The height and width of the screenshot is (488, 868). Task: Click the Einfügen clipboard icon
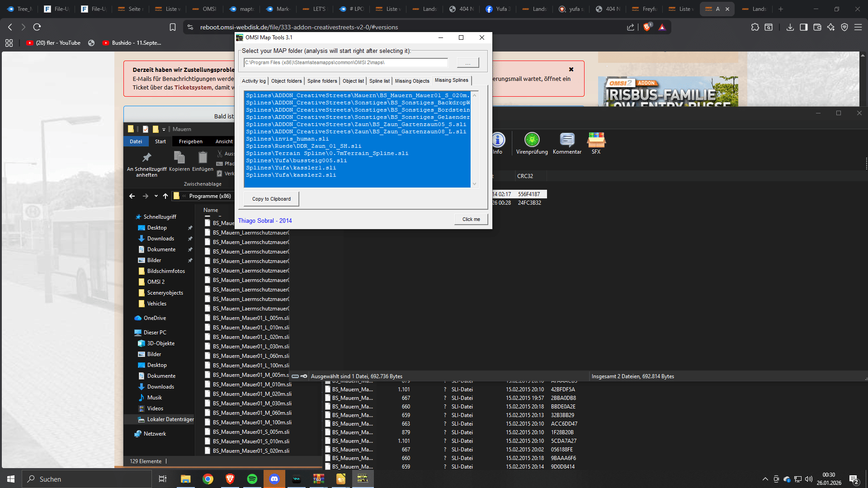click(x=203, y=158)
